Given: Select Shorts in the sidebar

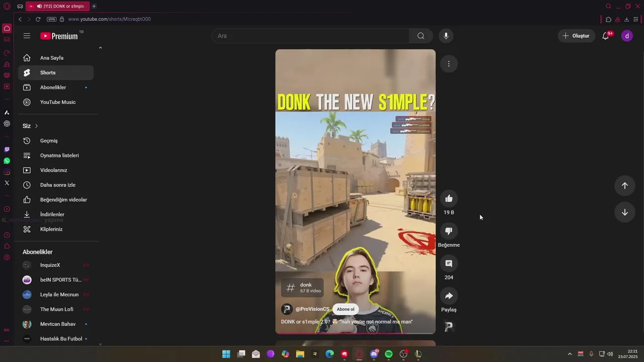Looking at the screenshot, I should [x=56, y=72].
